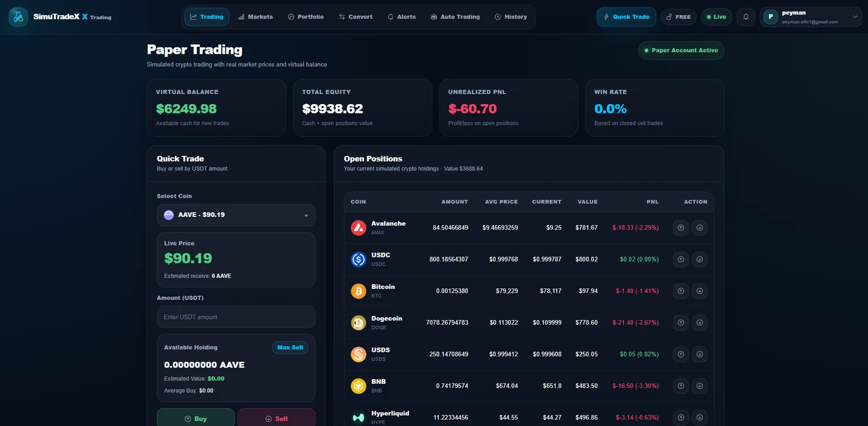Switch to the Portfolio tab
This screenshot has width=868, height=426.
pyautogui.click(x=306, y=17)
